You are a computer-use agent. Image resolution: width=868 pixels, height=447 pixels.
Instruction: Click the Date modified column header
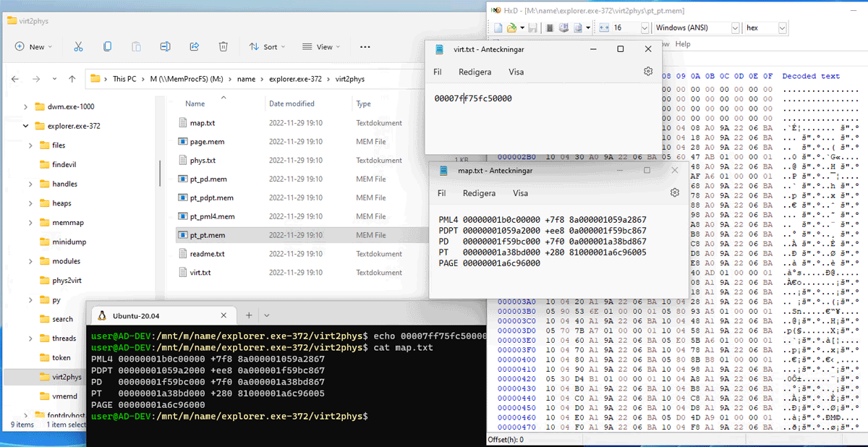coord(292,103)
